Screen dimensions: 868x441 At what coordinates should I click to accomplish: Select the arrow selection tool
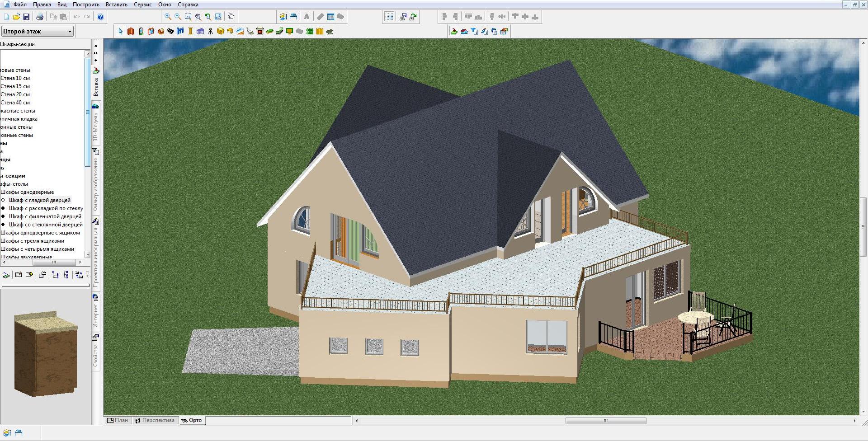coord(120,31)
